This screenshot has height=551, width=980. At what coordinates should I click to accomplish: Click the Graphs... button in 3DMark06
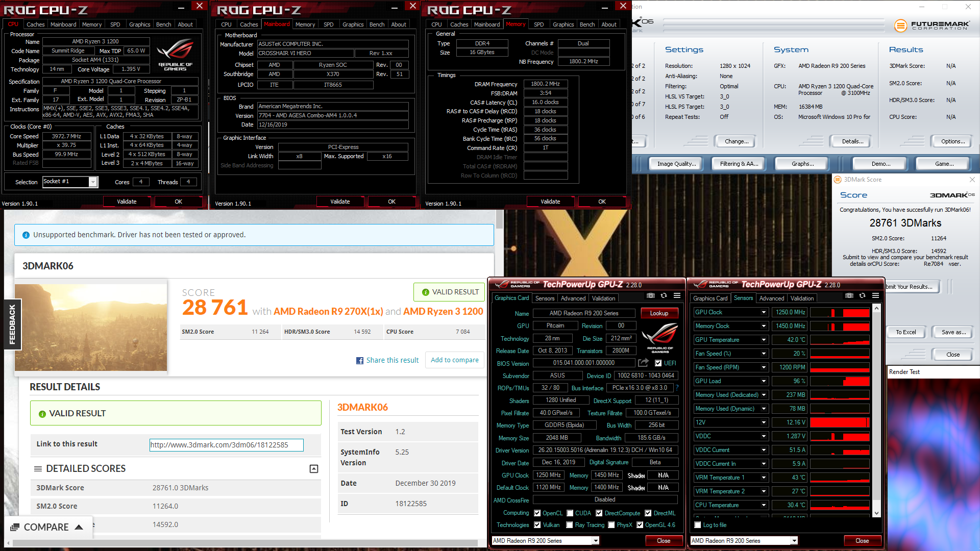click(x=802, y=164)
